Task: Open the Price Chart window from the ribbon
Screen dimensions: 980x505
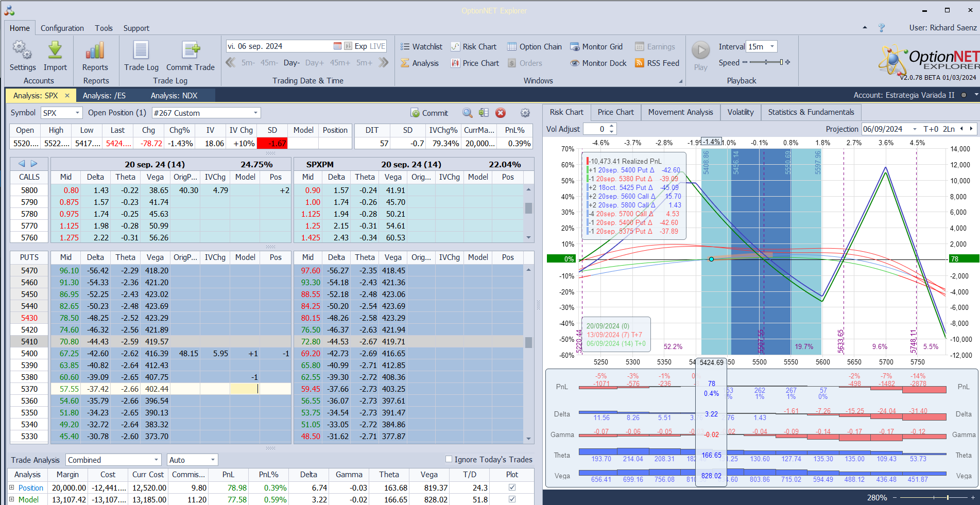Action: (475, 63)
